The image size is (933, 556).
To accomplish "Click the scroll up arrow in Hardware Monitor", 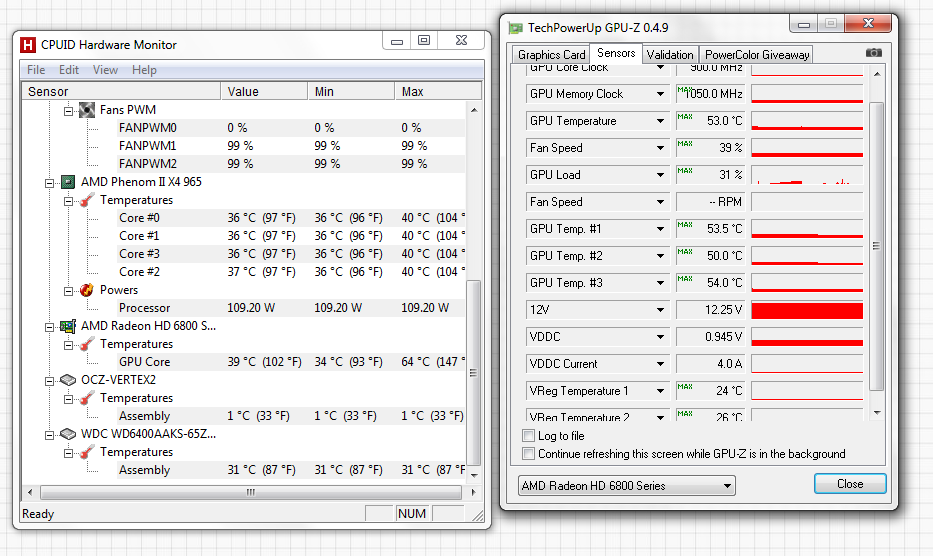I will [474, 110].
